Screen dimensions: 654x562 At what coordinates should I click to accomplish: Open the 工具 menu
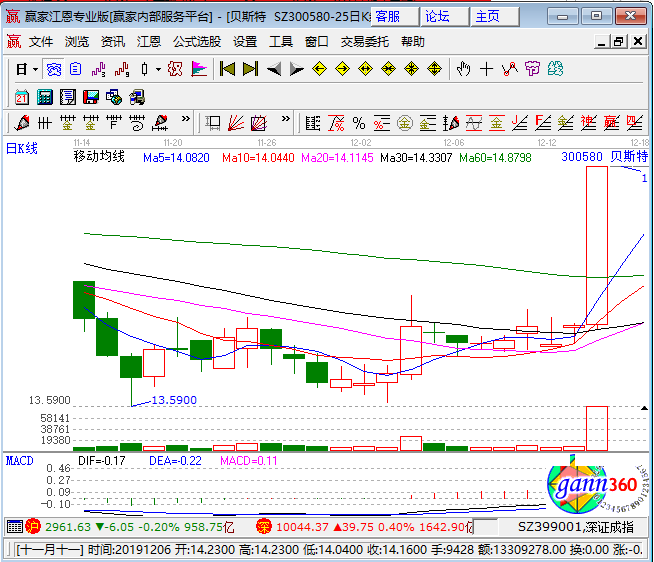tap(281, 42)
